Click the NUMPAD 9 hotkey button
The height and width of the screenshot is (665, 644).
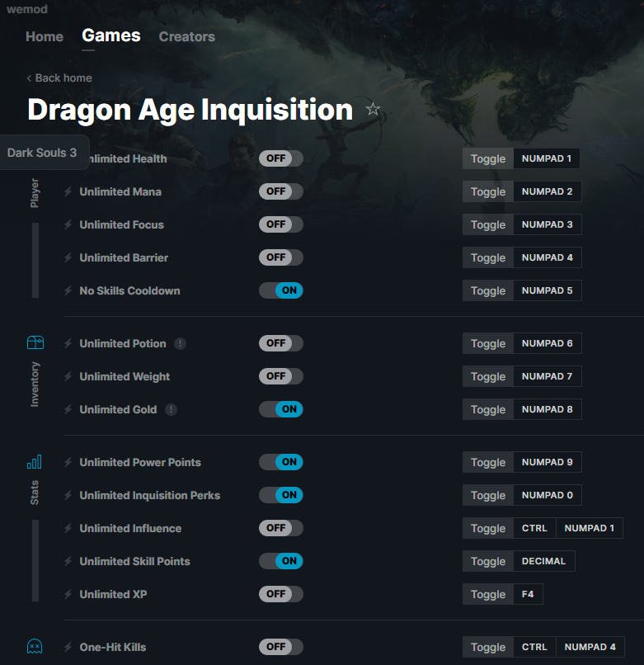click(x=548, y=462)
